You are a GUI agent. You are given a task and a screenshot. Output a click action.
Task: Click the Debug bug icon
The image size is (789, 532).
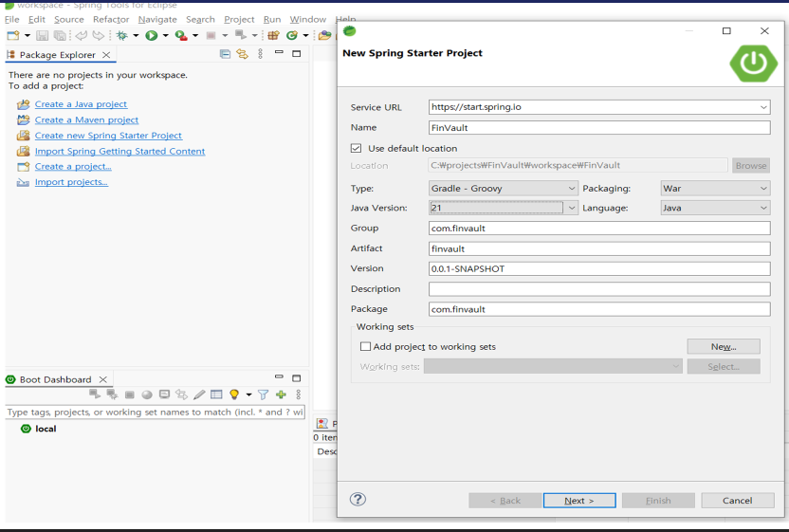(121, 35)
